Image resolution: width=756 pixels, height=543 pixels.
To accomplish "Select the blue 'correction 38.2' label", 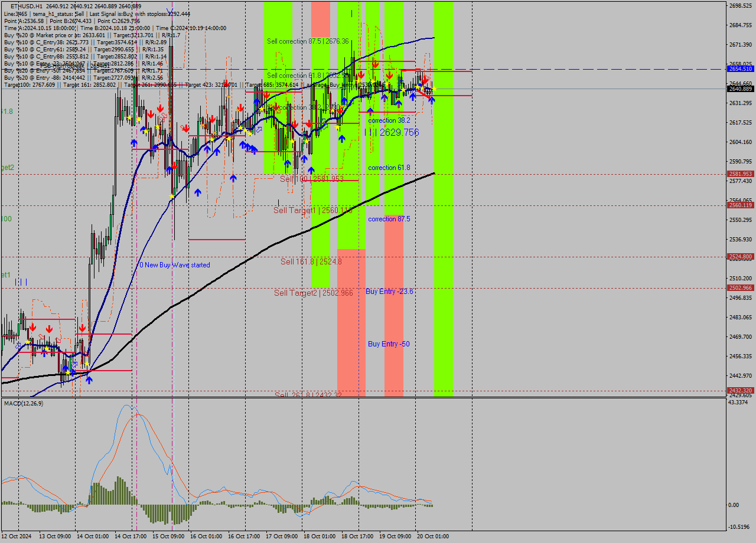I will tap(389, 120).
